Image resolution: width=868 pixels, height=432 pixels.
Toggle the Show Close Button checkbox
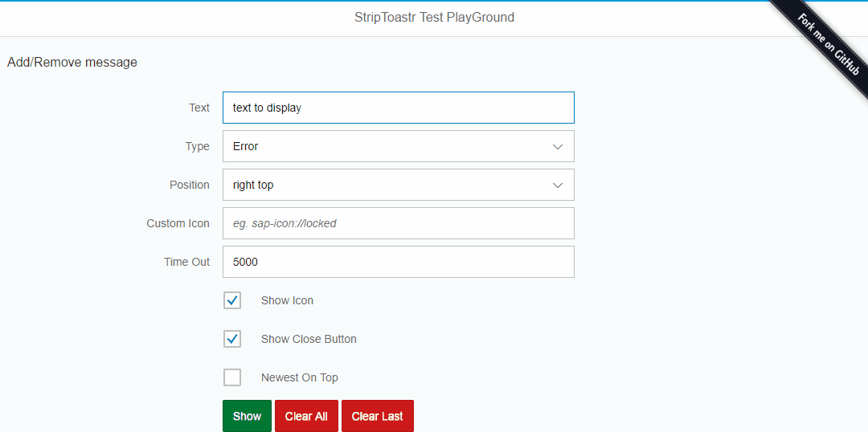click(232, 339)
